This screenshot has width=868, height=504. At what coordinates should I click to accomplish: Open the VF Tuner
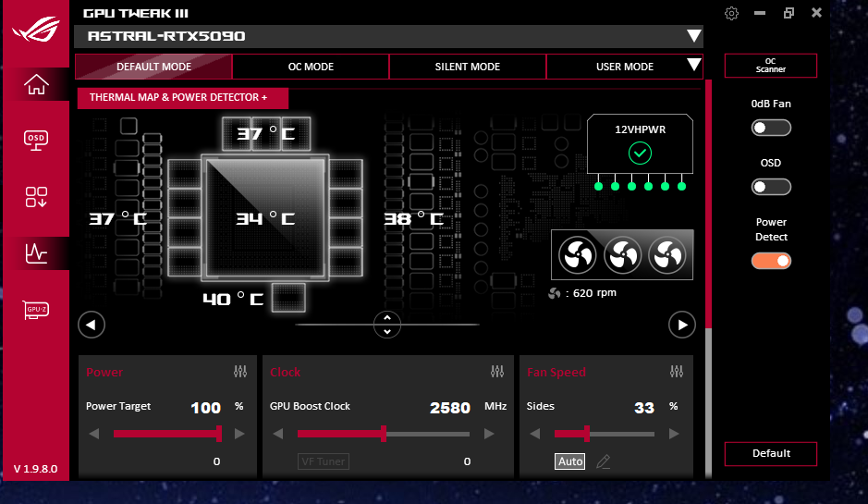pyautogui.click(x=324, y=461)
